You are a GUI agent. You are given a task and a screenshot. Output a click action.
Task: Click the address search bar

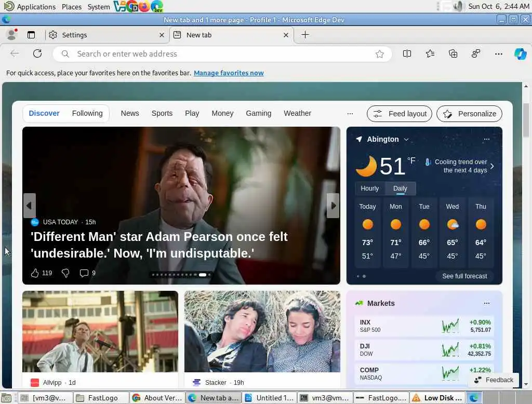[x=222, y=54]
